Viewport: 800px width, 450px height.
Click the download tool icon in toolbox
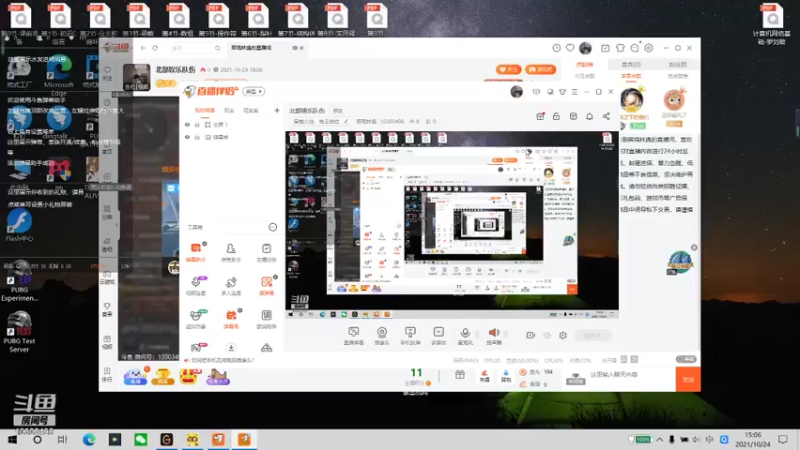(231, 348)
